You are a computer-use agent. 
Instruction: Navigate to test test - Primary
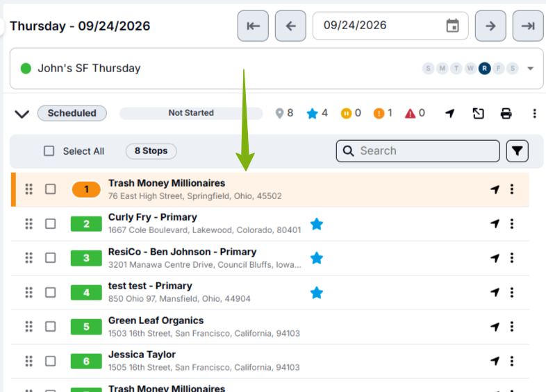tap(495, 292)
